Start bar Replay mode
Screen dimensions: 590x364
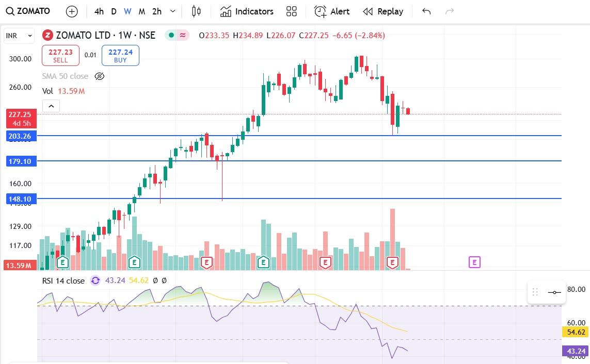click(x=383, y=12)
